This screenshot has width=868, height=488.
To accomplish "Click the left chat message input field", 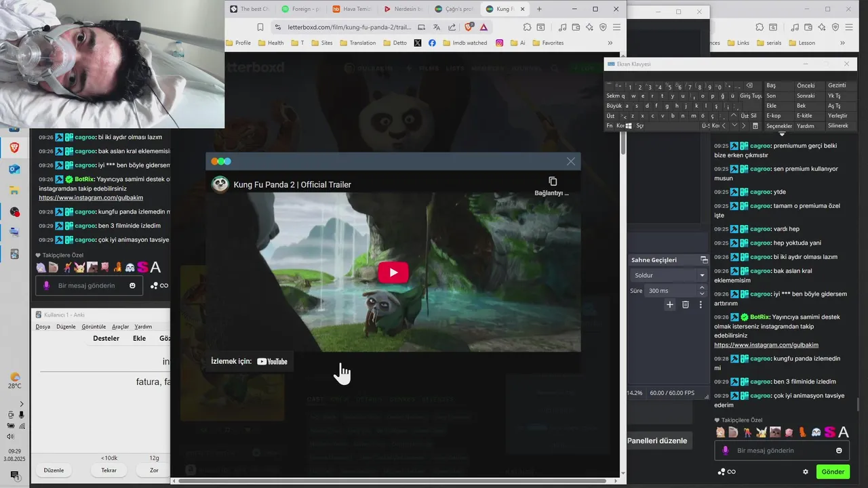I will [89, 285].
